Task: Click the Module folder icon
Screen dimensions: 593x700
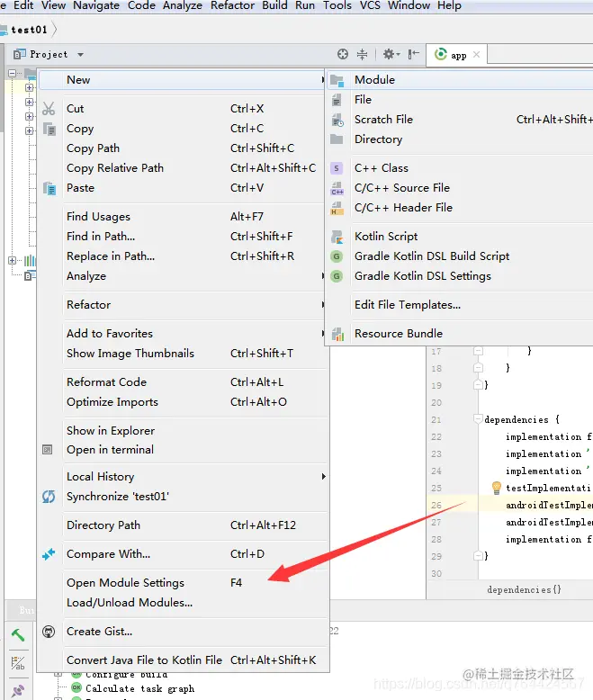Action: pos(337,80)
